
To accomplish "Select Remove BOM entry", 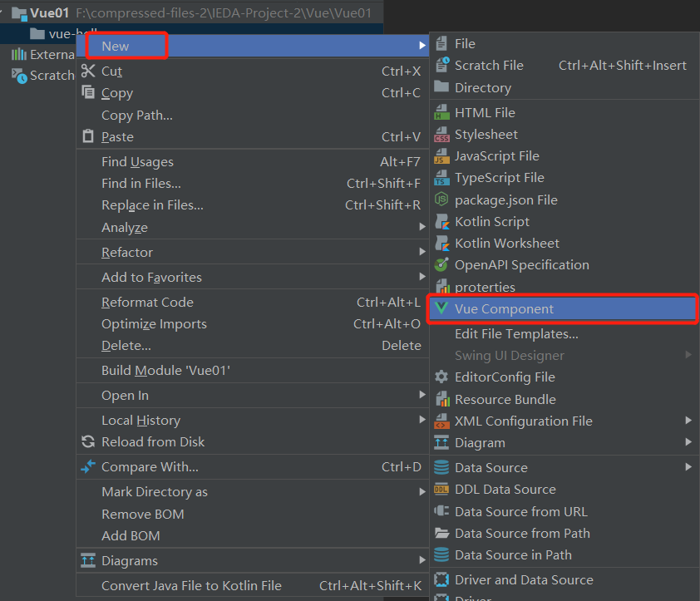I will [253, 514].
